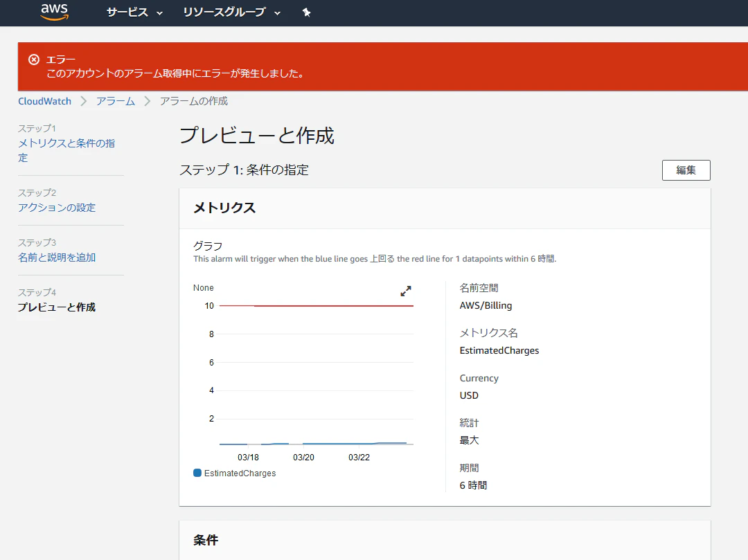
Task: Click the red error circle-X icon
Action: tap(34, 60)
